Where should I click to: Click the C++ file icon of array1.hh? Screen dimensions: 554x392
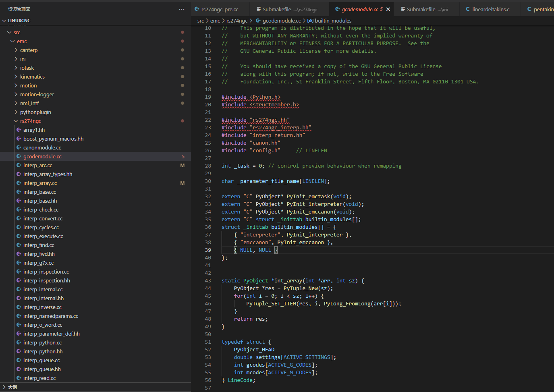(x=19, y=130)
